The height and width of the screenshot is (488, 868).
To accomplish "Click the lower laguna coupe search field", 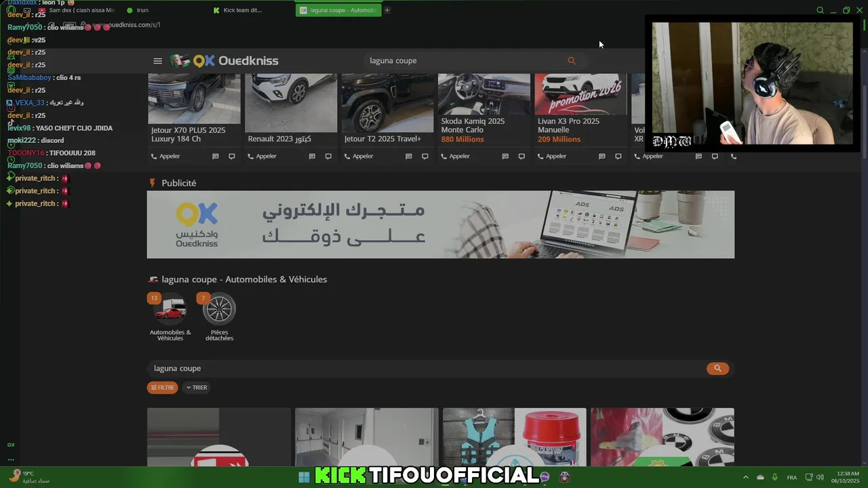I will tap(427, 369).
